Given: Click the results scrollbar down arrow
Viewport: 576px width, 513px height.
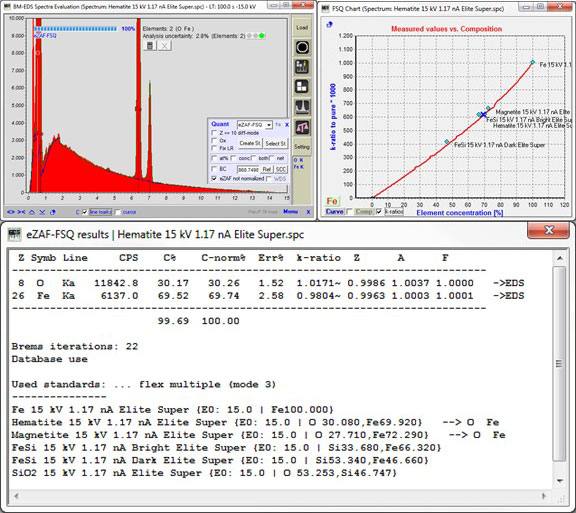Looking at the screenshot, I should (x=560, y=480).
